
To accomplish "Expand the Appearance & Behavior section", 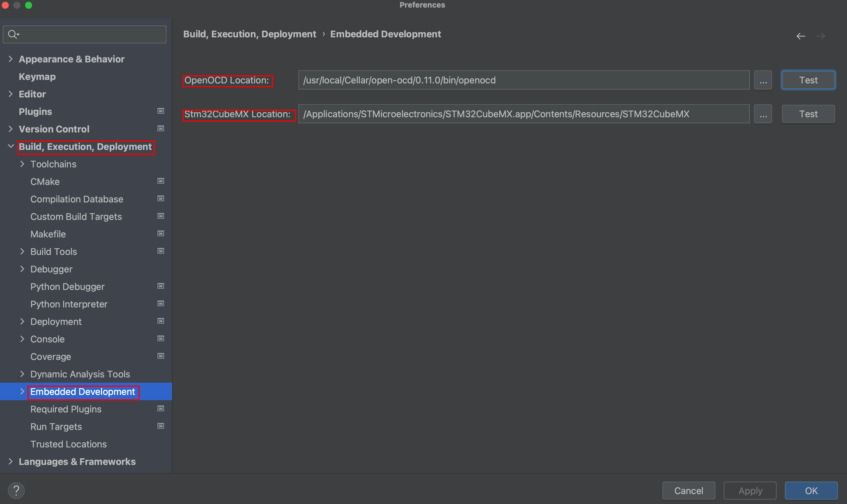I will 10,59.
